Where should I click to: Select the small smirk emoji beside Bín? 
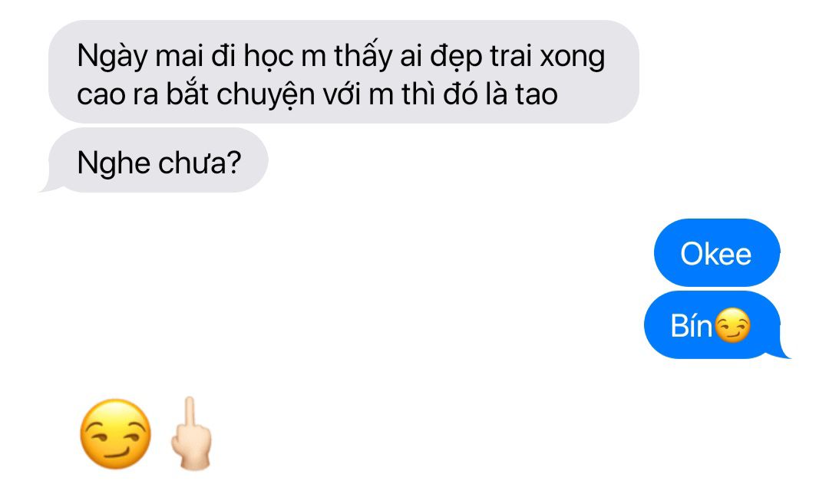732,325
